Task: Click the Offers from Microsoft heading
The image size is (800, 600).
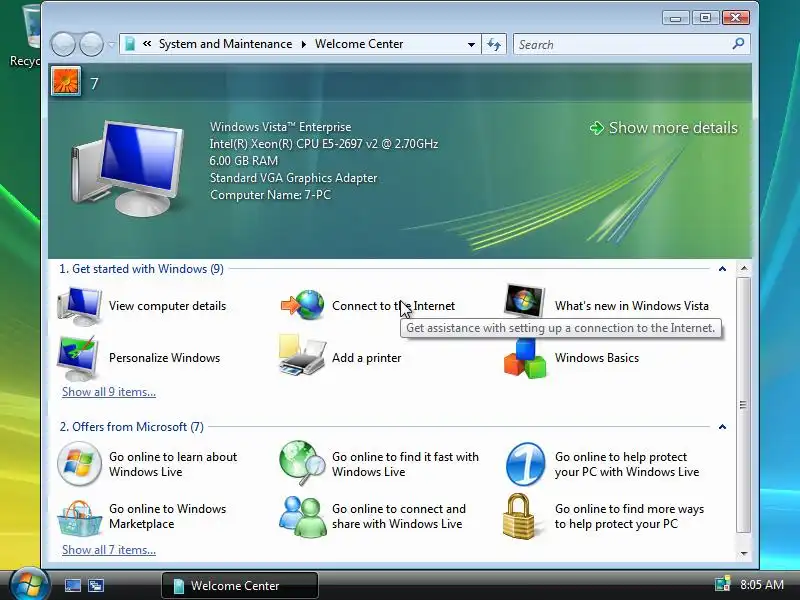Action: pos(132,427)
